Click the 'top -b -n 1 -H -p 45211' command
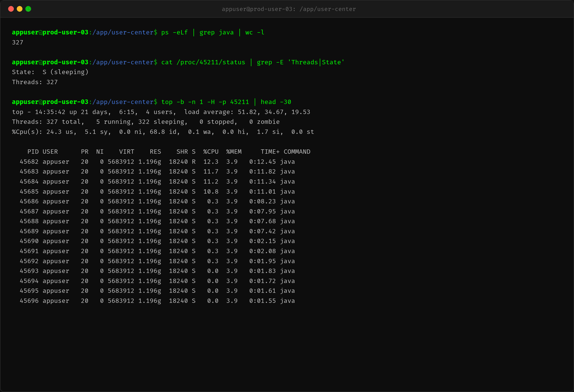The image size is (574, 392). (x=205, y=102)
